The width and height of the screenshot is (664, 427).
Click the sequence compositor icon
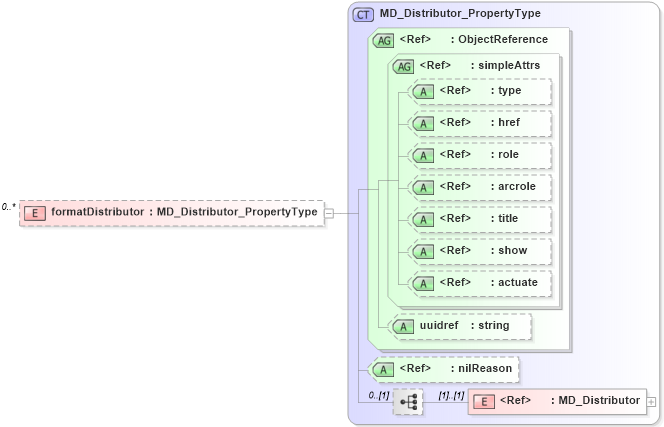click(x=408, y=401)
